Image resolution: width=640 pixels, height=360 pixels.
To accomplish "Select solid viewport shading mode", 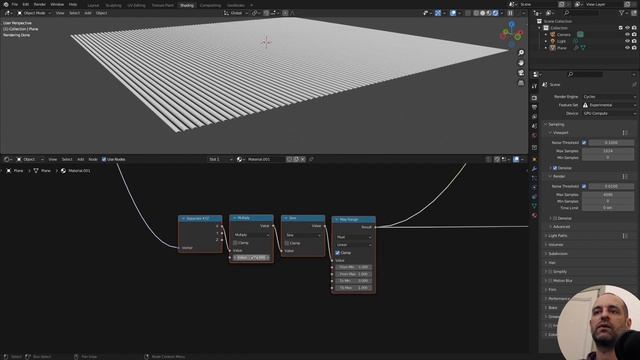I will pyautogui.click(x=482, y=13).
